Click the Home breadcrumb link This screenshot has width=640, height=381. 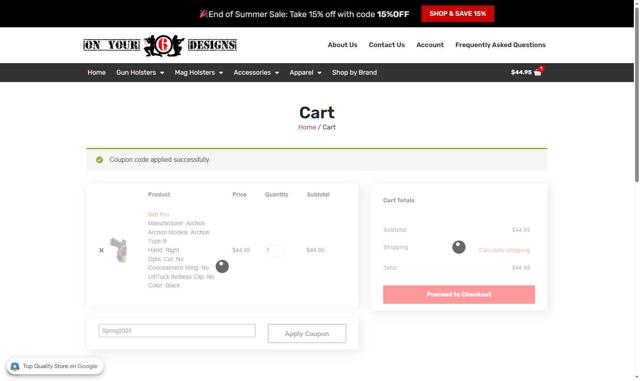tap(307, 127)
